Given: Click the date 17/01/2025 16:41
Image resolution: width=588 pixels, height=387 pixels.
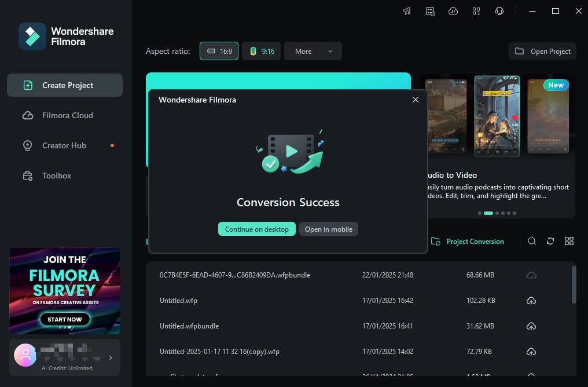Looking at the screenshot, I should click(388, 326).
